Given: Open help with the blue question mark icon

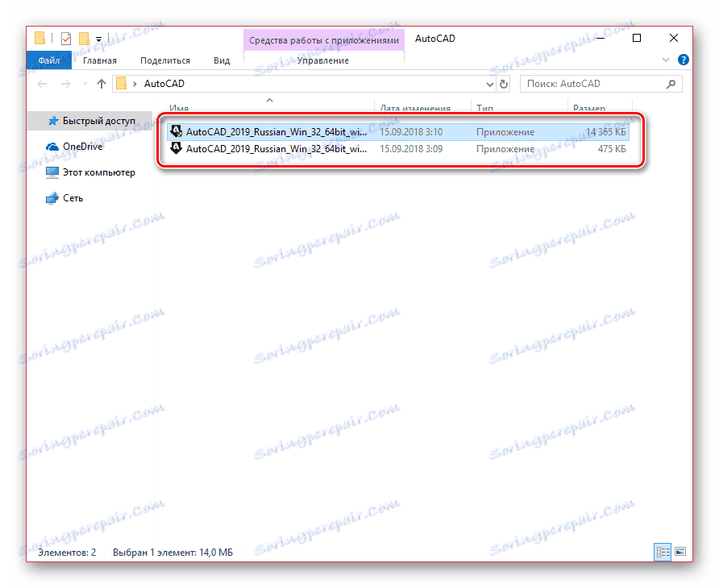Looking at the screenshot, I should coord(683,60).
